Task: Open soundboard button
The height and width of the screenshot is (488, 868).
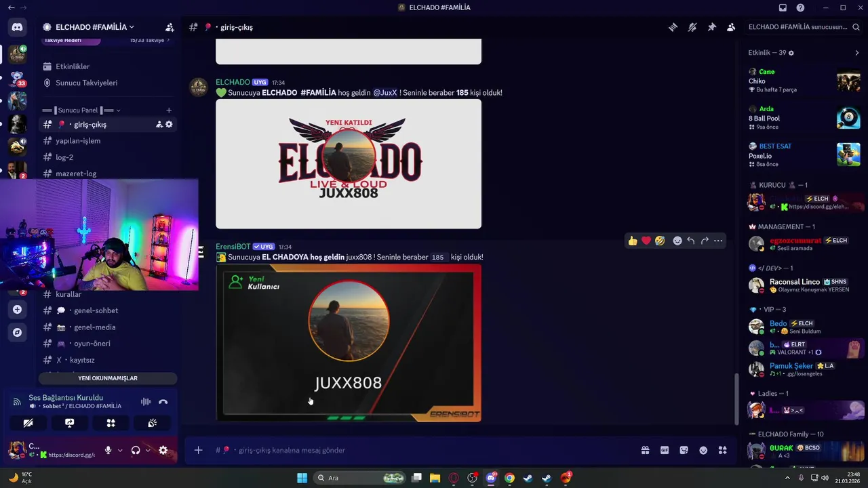Action: pyautogui.click(x=153, y=423)
